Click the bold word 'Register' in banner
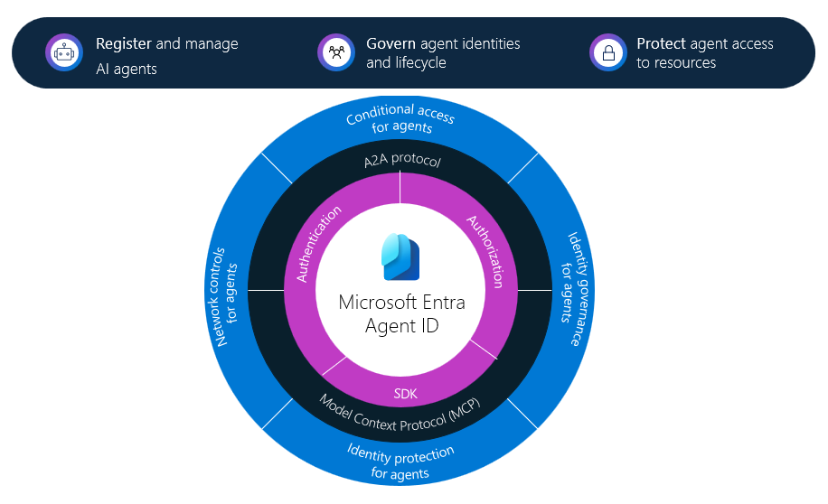The width and height of the screenshot is (828, 504). [x=125, y=43]
